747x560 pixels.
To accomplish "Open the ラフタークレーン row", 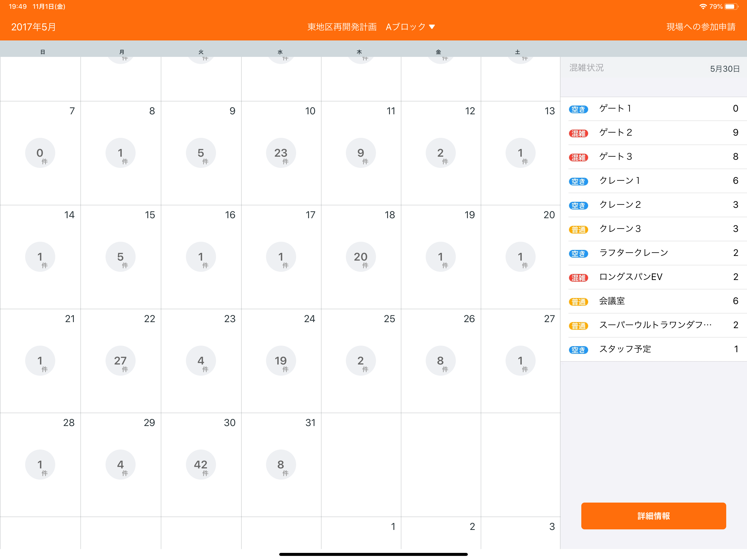I will tap(653, 253).
